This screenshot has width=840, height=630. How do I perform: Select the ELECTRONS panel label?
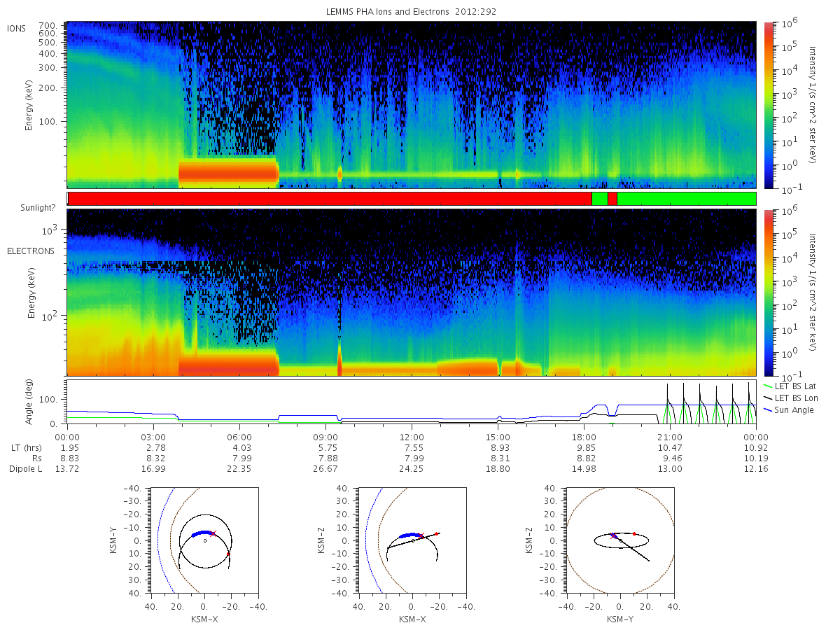(x=31, y=251)
